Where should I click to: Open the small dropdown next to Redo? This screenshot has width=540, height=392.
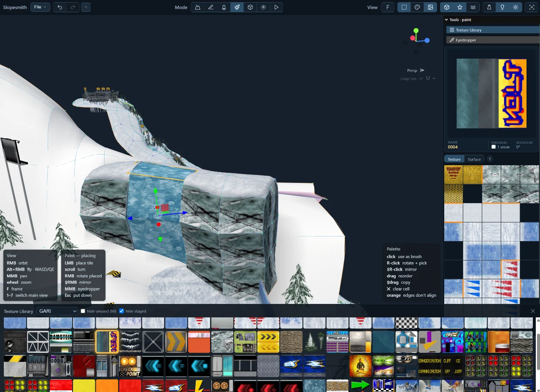point(86,7)
